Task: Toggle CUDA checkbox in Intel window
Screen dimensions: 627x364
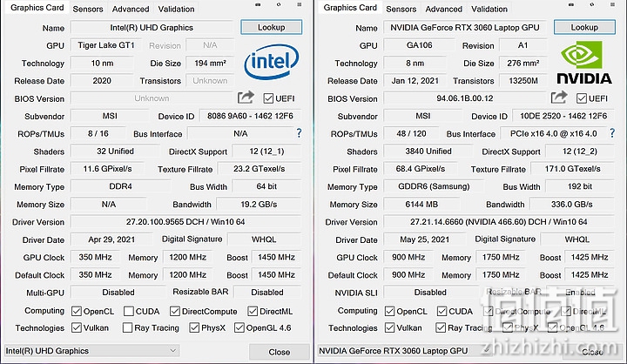Action: (x=129, y=311)
